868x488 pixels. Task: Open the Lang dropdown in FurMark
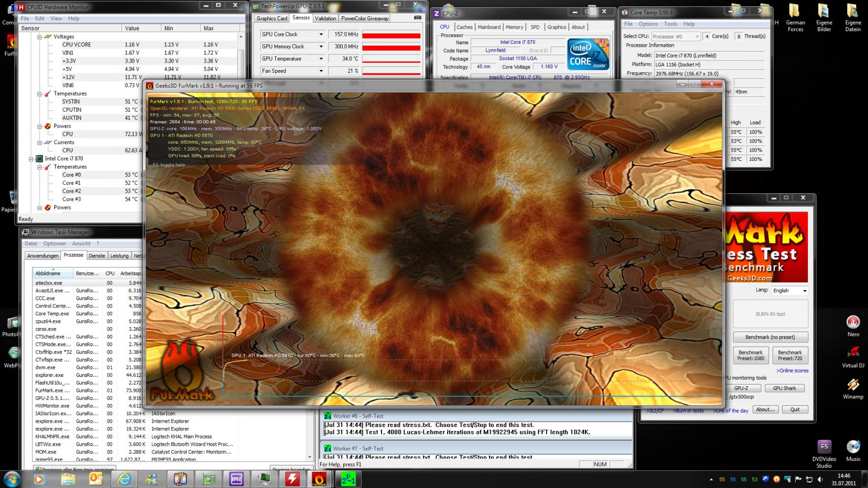coord(790,291)
